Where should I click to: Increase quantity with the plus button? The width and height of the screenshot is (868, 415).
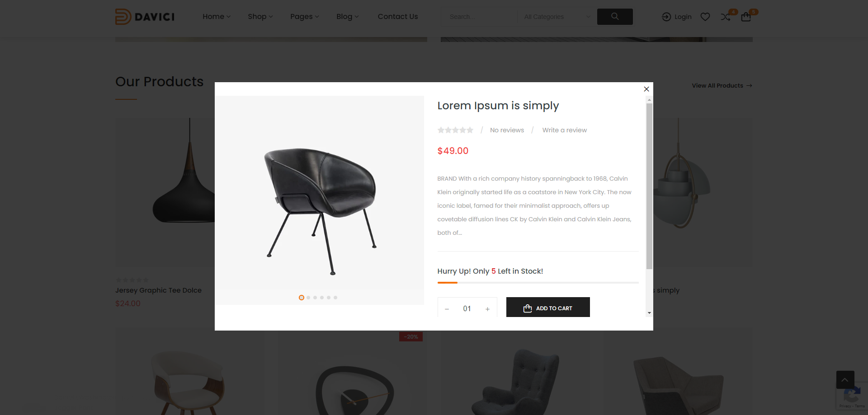487,309
